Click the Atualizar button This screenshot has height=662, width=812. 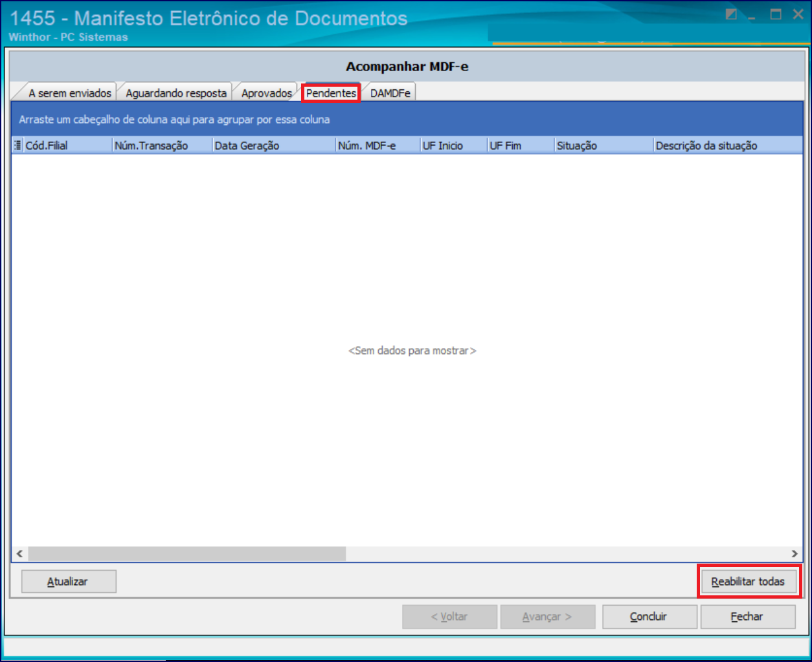tap(69, 582)
